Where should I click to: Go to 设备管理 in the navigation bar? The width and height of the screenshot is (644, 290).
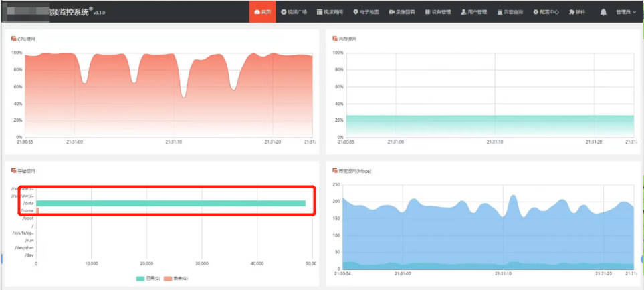pos(438,12)
